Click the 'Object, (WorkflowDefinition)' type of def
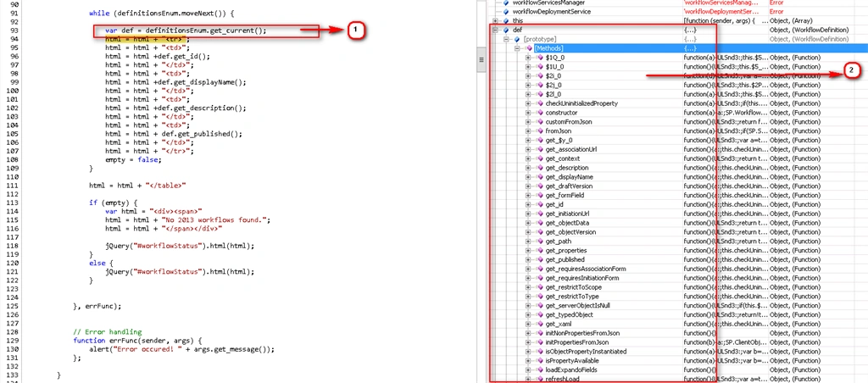Viewport: 868px width, 383px height. (810, 30)
